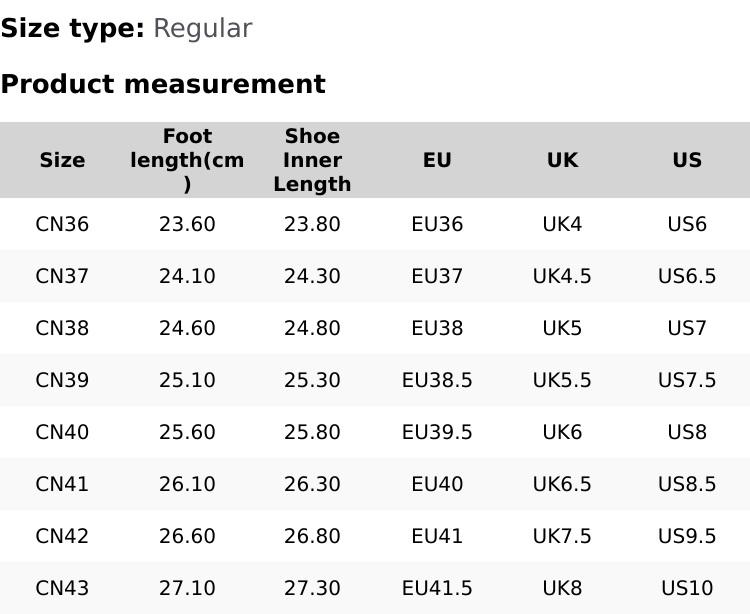Click the "Size" column header
The image size is (750, 614).
click(x=62, y=160)
